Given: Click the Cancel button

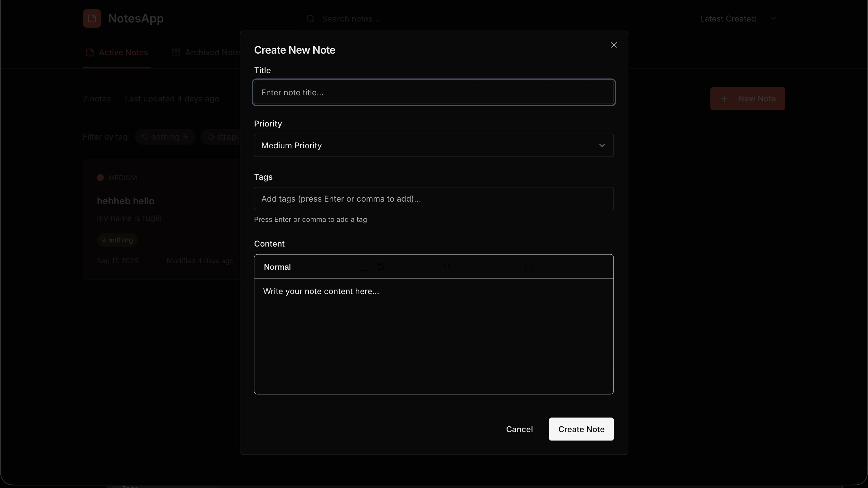Looking at the screenshot, I should (519, 429).
